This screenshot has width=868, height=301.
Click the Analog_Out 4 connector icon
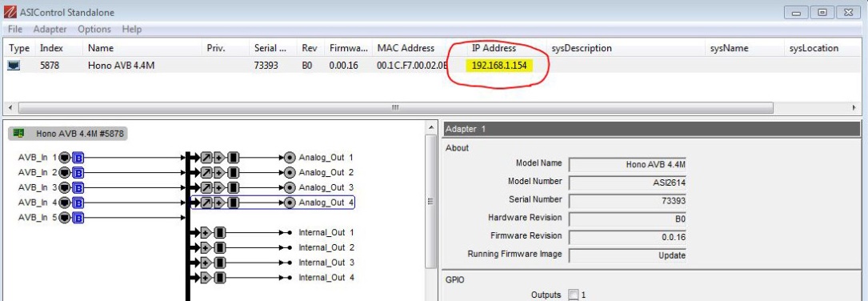pos(290,203)
